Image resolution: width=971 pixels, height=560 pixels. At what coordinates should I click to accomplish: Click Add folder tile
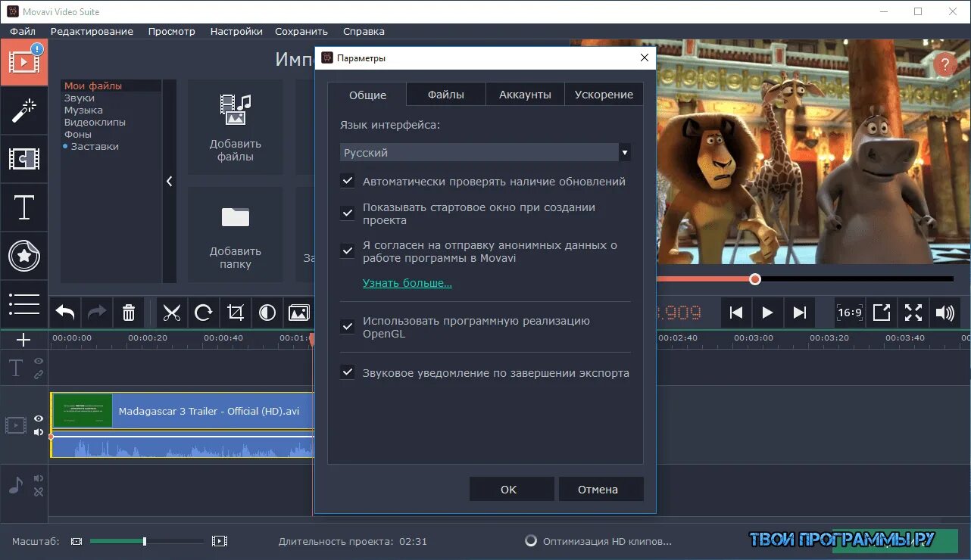pyautogui.click(x=236, y=235)
